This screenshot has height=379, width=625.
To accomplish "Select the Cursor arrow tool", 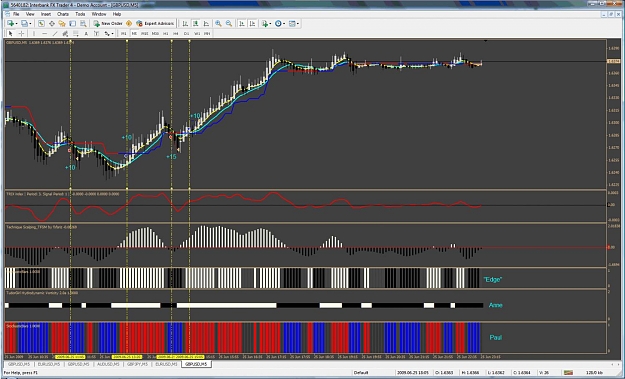I will click(11, 33).
